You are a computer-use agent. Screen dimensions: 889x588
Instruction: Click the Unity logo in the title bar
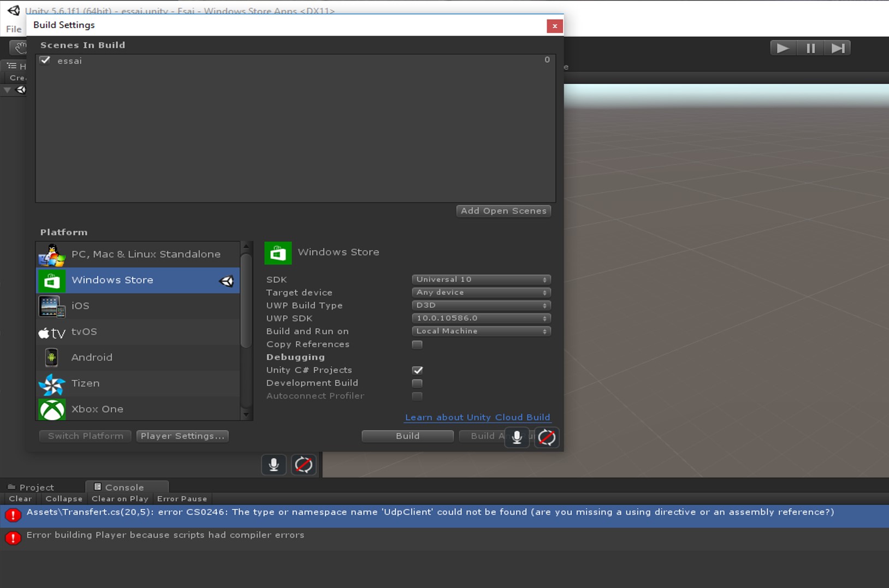point(14,10)
